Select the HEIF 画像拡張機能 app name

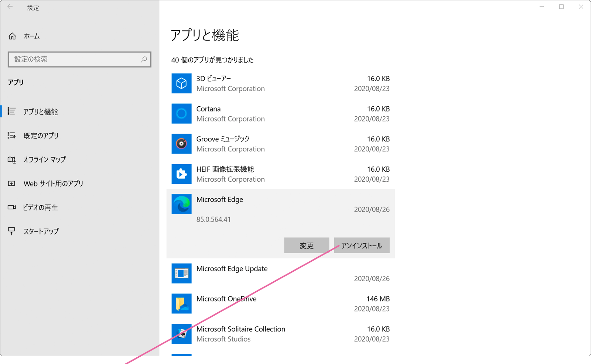(225, 169)
